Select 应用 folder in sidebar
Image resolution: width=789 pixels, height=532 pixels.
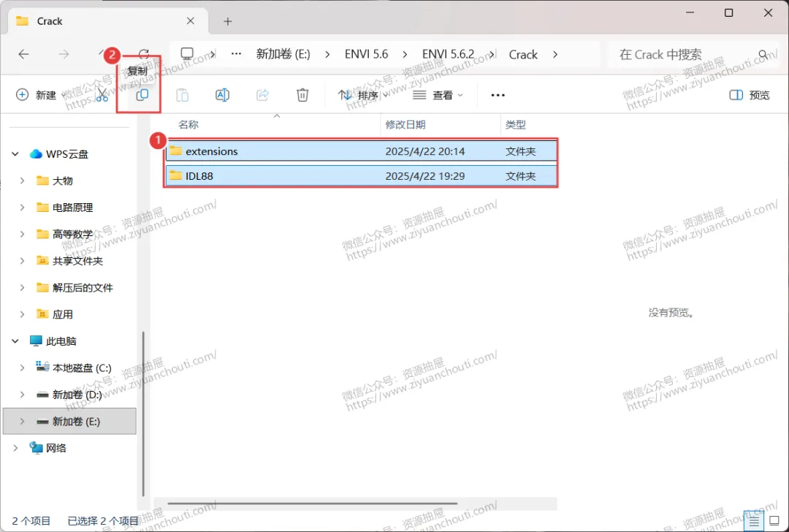pyautogui.click(x=55, y=314)
